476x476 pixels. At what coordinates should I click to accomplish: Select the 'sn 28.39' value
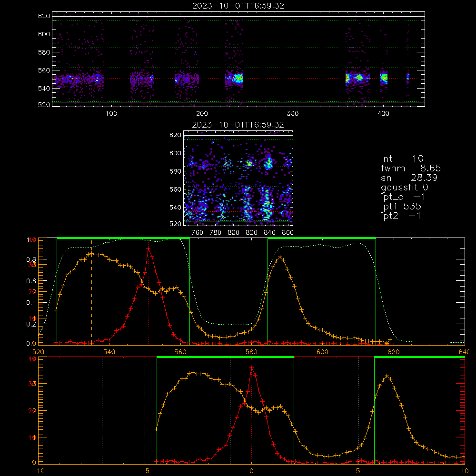[x=409, y=178]
